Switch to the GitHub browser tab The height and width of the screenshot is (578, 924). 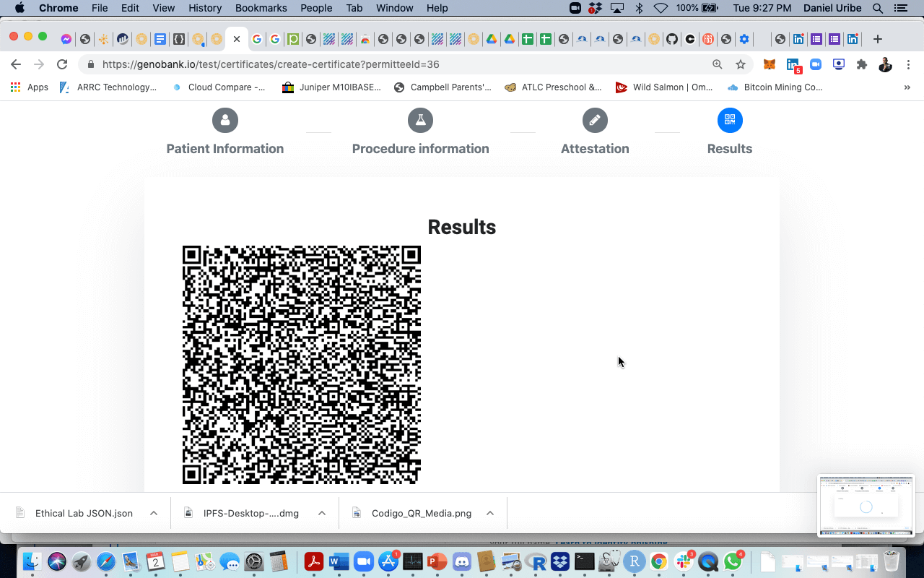click(672, 39)
